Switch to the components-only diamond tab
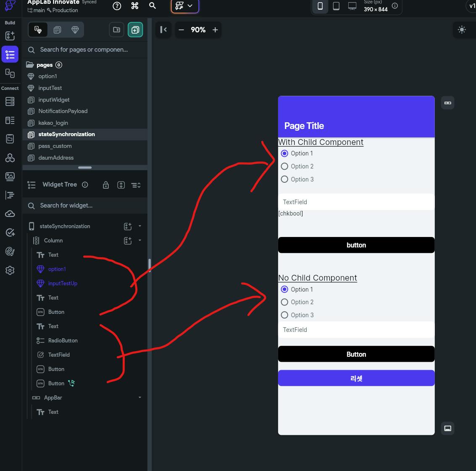Viewport: 476px width, 471px height. 75,30
